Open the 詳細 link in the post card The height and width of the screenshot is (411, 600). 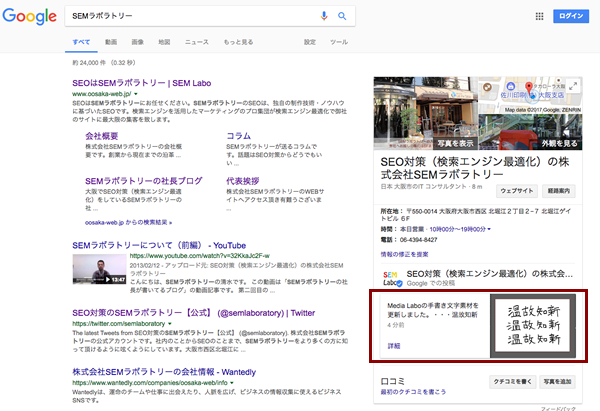point(394,346)
